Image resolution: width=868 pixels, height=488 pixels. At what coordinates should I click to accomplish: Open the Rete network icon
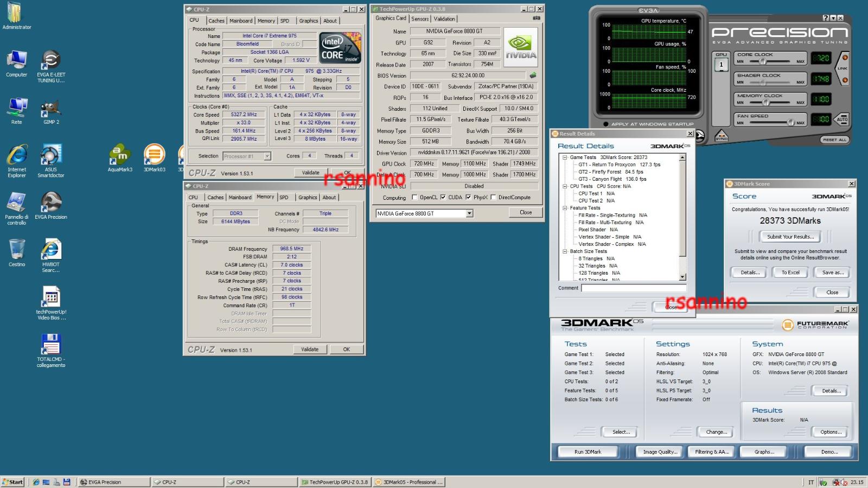coord(16,111)
